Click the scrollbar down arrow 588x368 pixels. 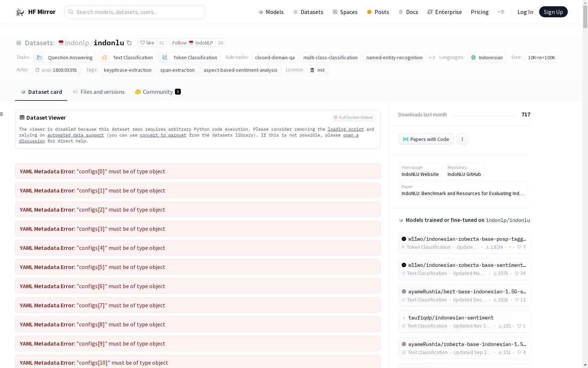585,365
